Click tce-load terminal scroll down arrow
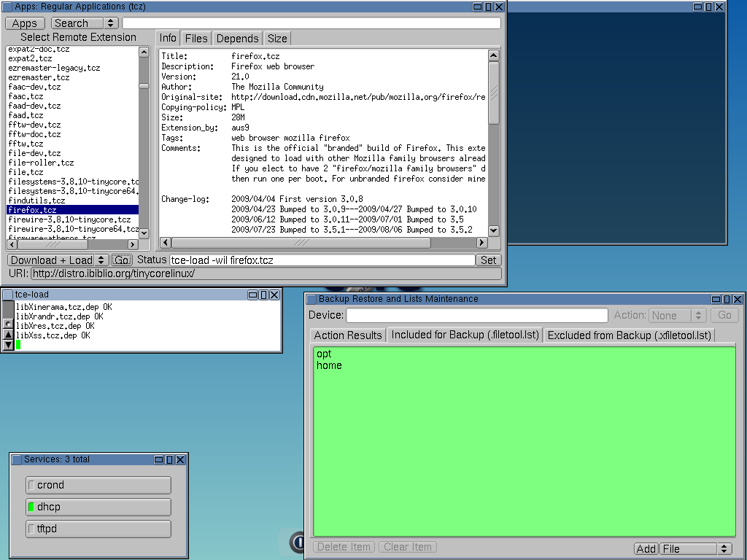Viewport: 747px width, 560px height. point(8,345)
